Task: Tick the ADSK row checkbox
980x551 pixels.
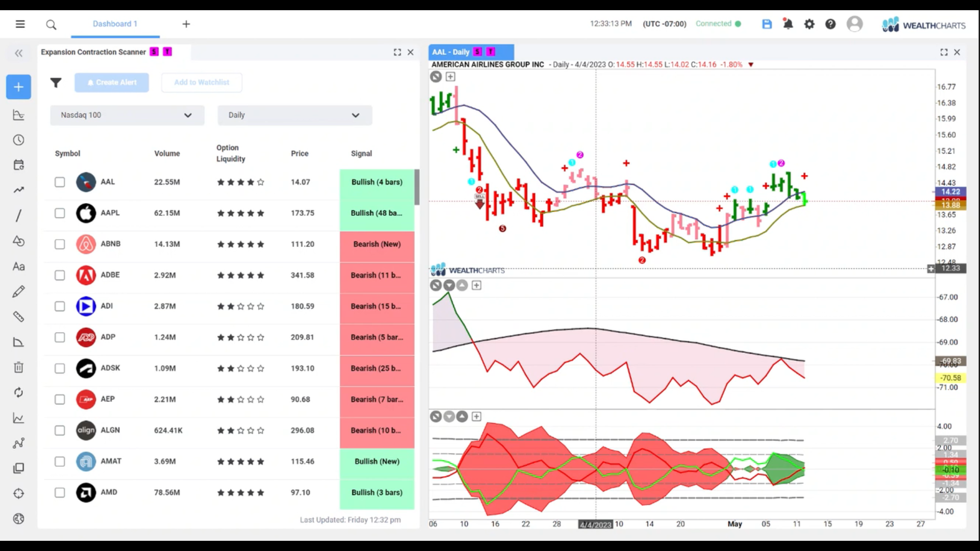Action: click(x=60, y=368)
